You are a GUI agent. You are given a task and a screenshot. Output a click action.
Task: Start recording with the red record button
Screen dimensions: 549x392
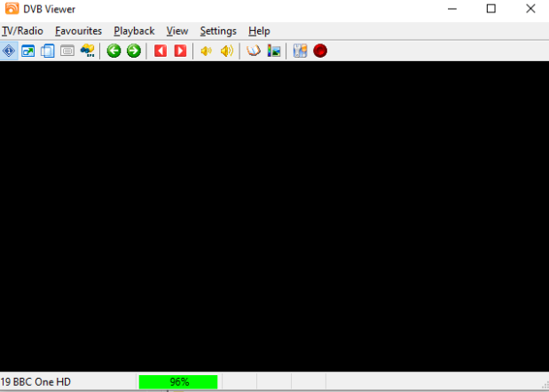pyautogui.click(x=320, y=51)
